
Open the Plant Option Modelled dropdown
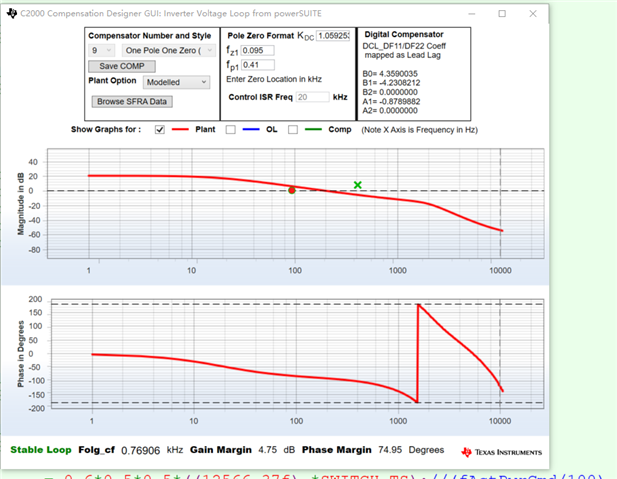point(176,82)
